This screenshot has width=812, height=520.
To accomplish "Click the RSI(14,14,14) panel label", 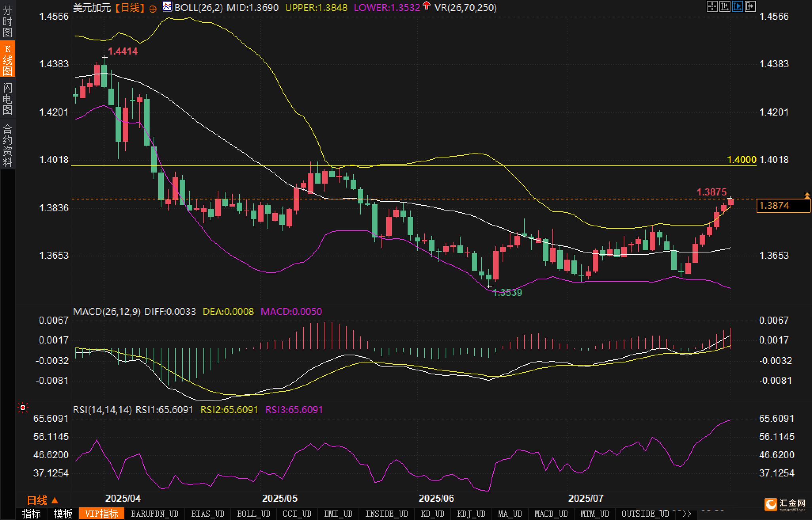I will coord(102,410).
